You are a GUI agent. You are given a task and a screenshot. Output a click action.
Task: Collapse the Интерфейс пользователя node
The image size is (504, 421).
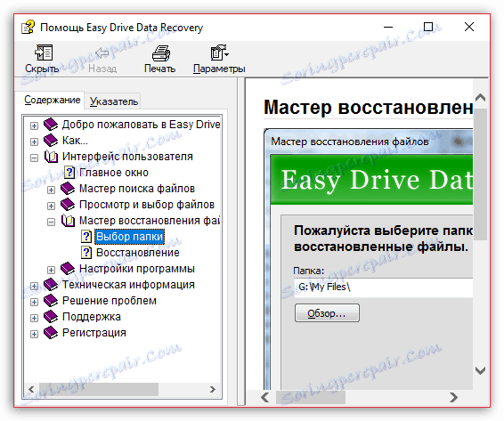pyautogui.click(x=34, y=158)
